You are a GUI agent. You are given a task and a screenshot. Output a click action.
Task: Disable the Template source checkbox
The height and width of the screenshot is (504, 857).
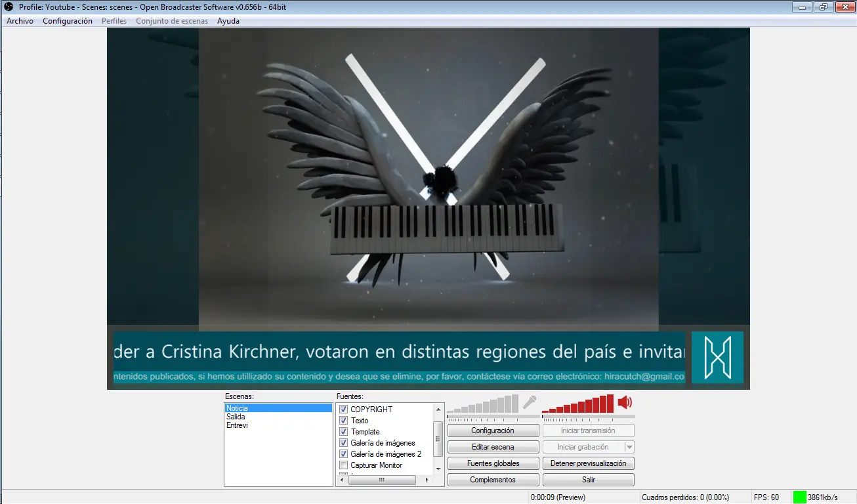click(x=343, y=432)
